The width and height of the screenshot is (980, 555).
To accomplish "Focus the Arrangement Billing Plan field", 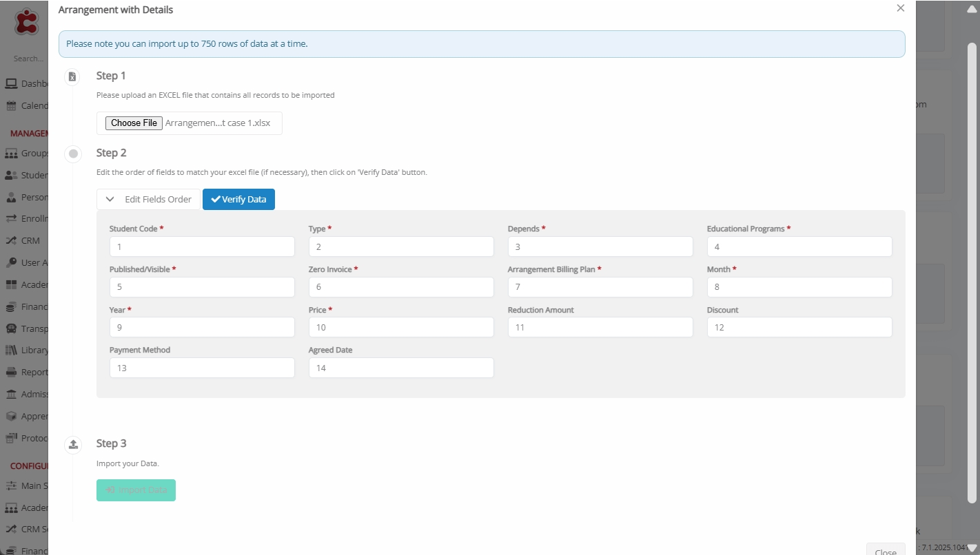I will [x=600, y=287].
